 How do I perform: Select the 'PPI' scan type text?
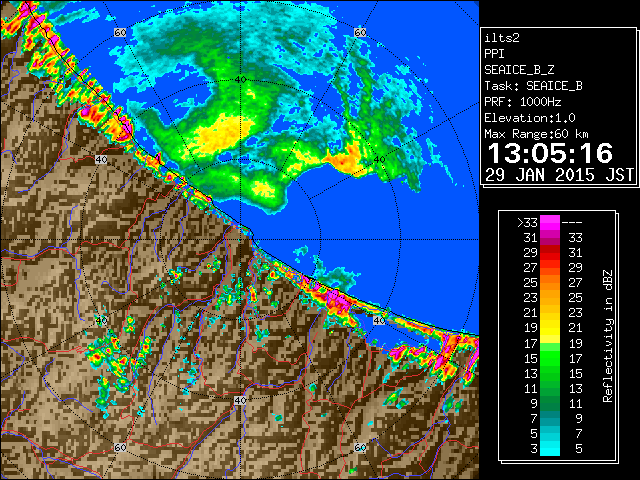pos(494,54)
